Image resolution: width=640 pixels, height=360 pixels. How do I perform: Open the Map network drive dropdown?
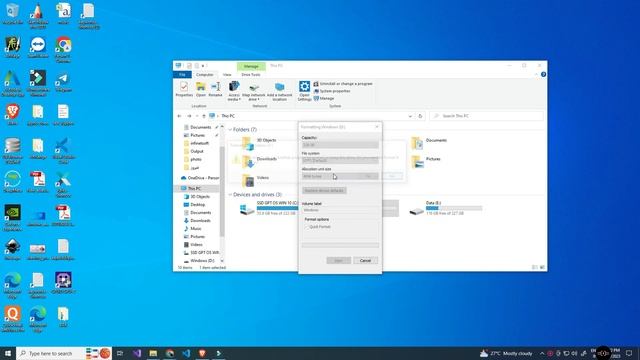[x=253, y=91]
